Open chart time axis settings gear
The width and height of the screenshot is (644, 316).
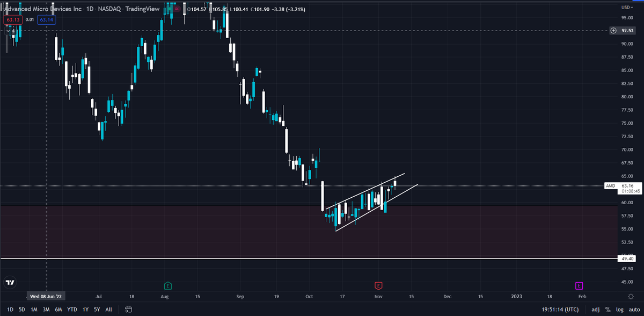pos(631,296)
